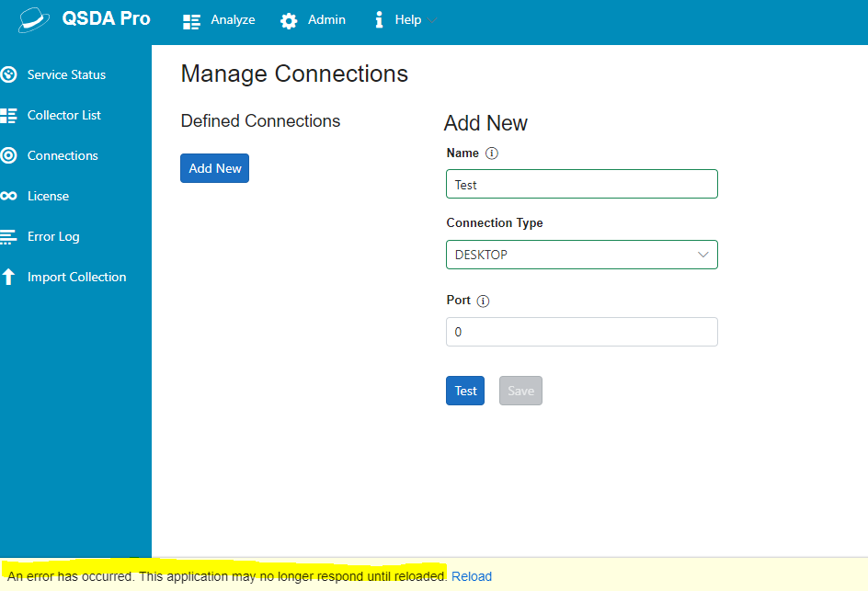This screenshot has height=591, width=868.
Task: Click the Collector List sidebar icon
Action: (x=8, y=116)
